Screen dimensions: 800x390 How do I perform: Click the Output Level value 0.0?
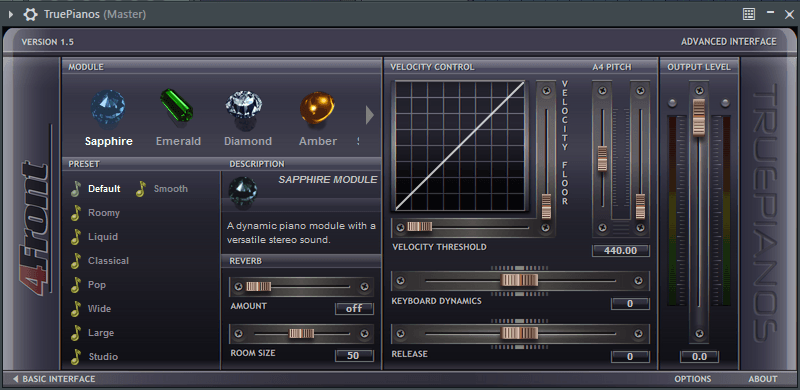pyautogui.click(x=699, y=356)
